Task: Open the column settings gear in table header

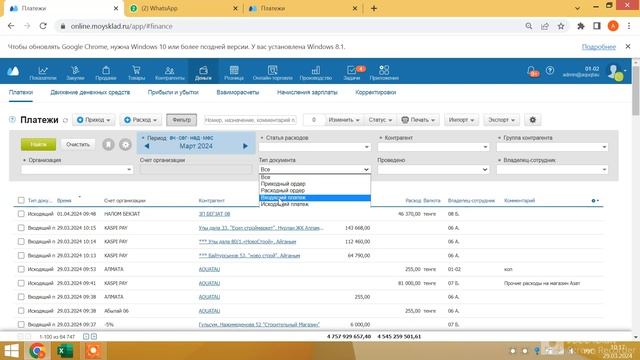Action: pos(595,200)
